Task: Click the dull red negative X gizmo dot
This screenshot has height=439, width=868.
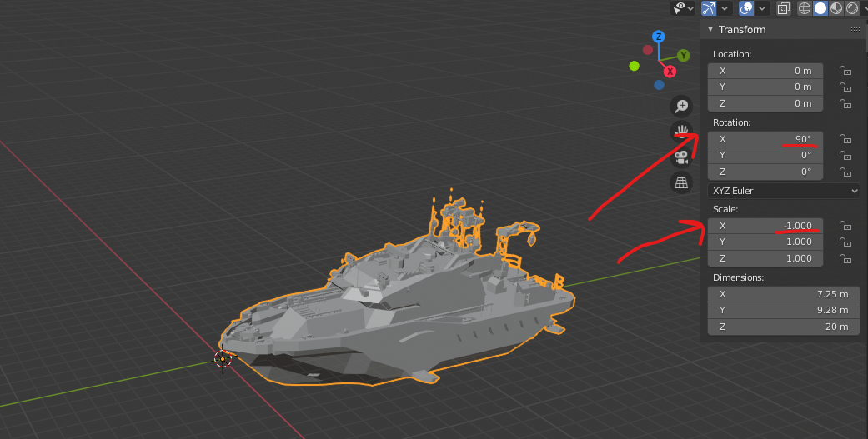Action: coord(648,50)
